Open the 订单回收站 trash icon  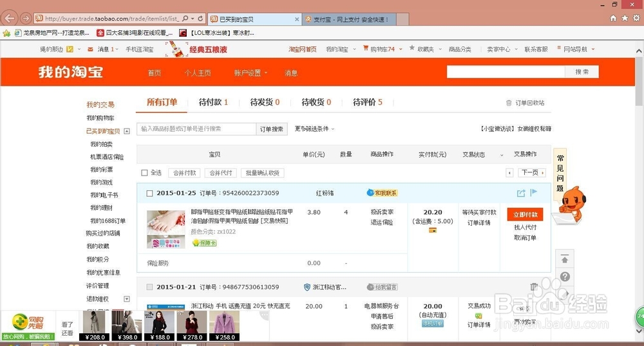coord(509,103)
